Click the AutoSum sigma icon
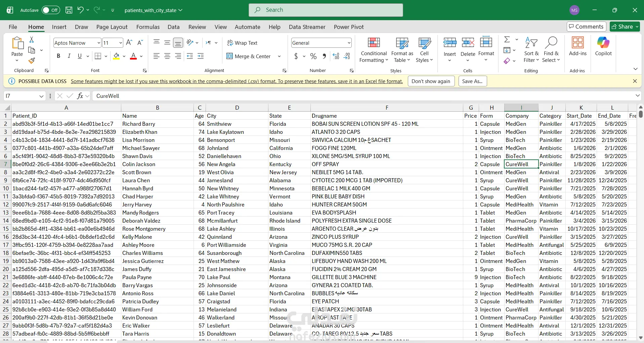 507,40
